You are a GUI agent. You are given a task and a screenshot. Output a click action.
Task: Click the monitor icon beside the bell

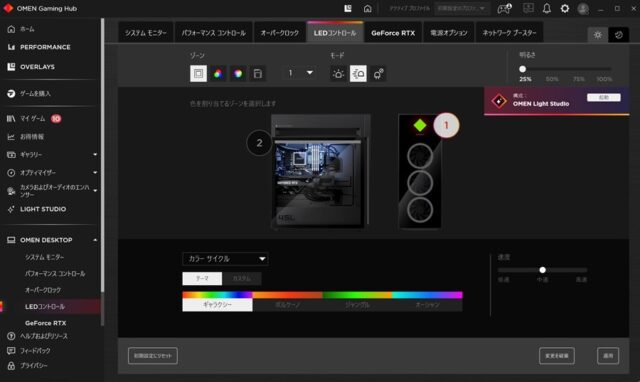(528, 8)
